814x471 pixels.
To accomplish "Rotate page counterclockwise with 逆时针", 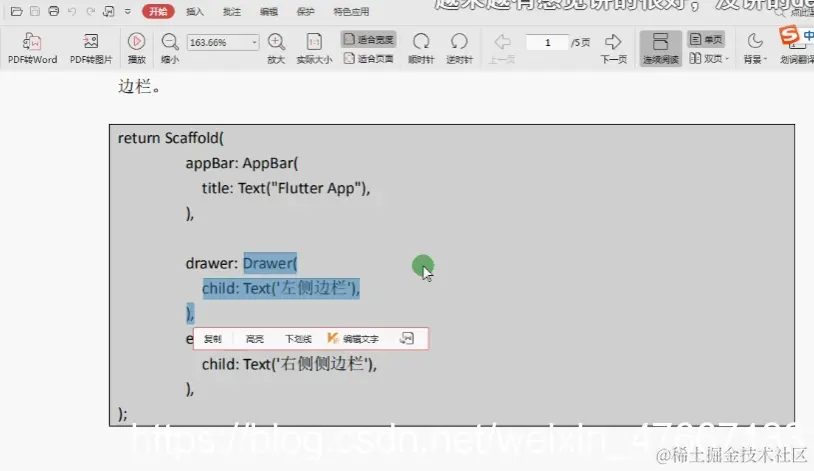I will pyautogui.click(x=459, y=48).
